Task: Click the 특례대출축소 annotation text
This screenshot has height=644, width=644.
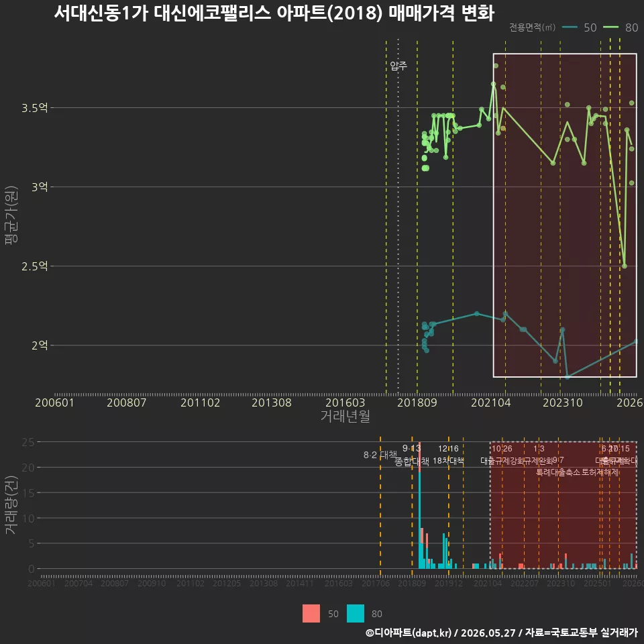Action: tap(558, 472)
